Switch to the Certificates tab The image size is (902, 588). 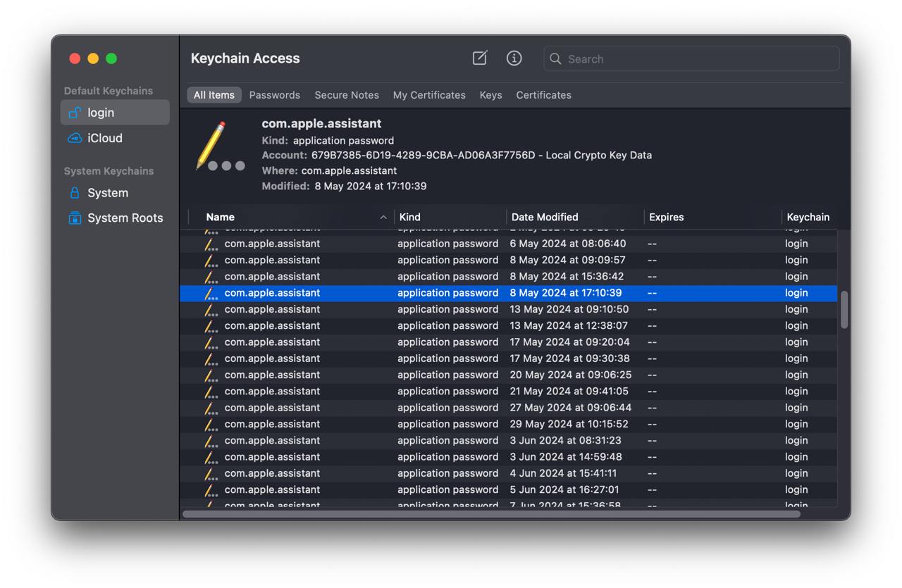pyautogui.click(x=544, y=95)
